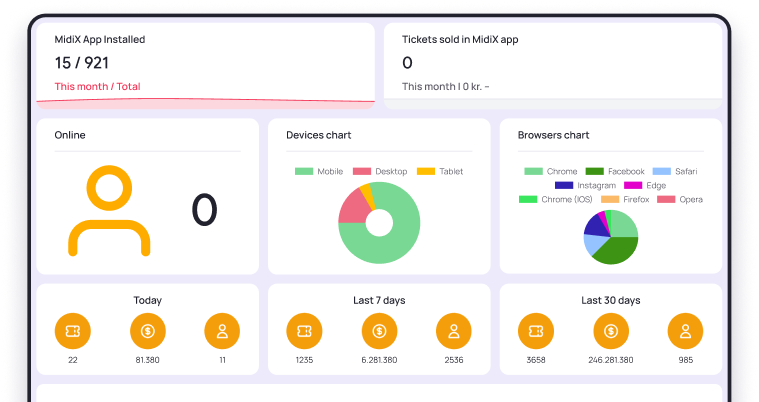Toggle Firefox legend swatch in Browsers chart
The height and width of the screenshot is (402, 759).
click(x=610, y=200)
